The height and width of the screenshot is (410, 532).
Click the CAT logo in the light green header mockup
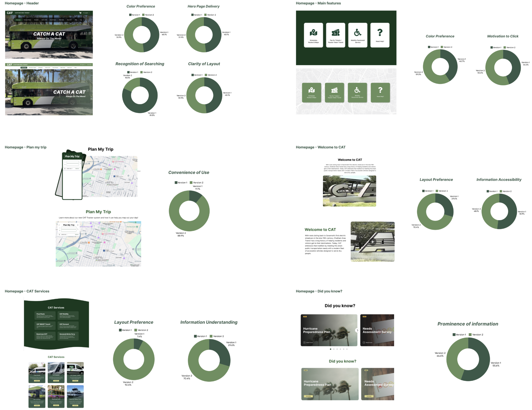10,65
